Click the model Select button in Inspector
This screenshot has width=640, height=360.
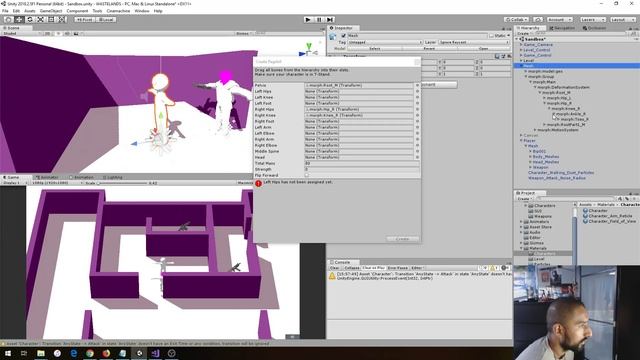pyautogui.click(x=375, y=49)
